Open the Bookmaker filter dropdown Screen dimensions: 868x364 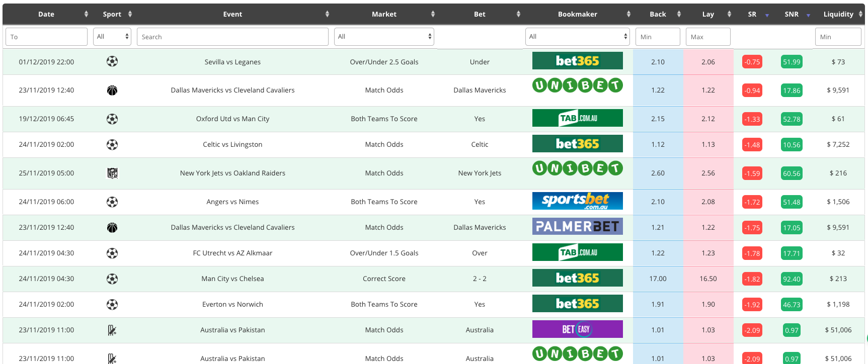pos(578,37)
